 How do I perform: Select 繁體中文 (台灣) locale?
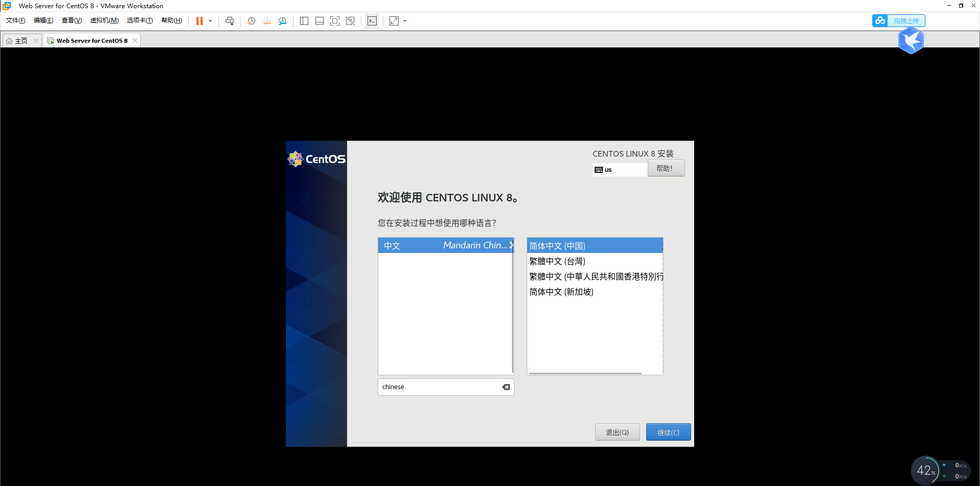pyautogui.click(x=595, y=261)
